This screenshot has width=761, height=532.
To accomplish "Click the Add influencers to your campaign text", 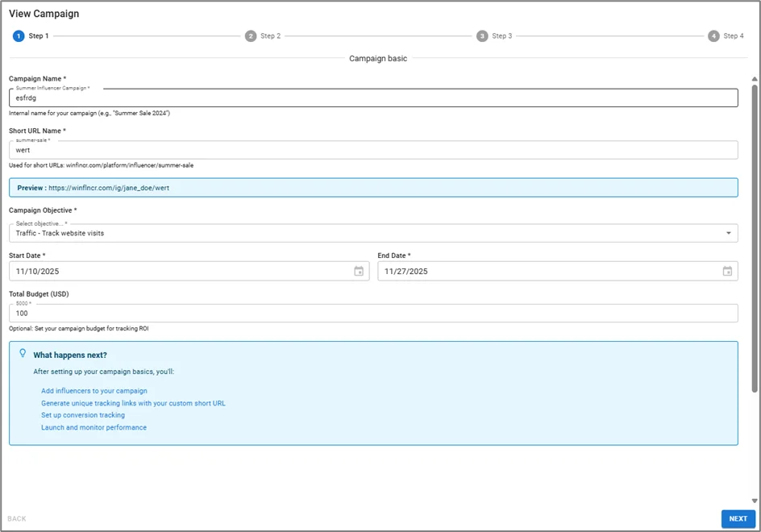I will pos(94,391).
